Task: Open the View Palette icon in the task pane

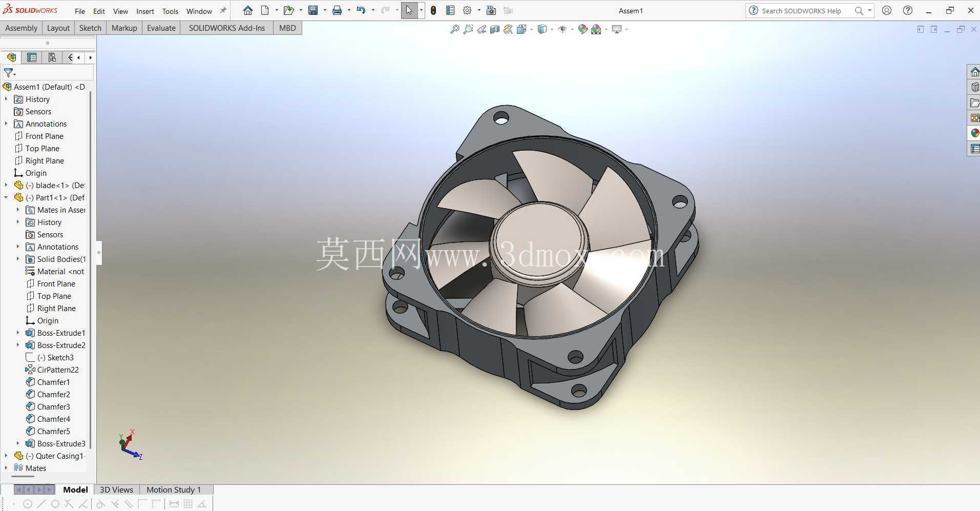Action: tap(975, 118)
